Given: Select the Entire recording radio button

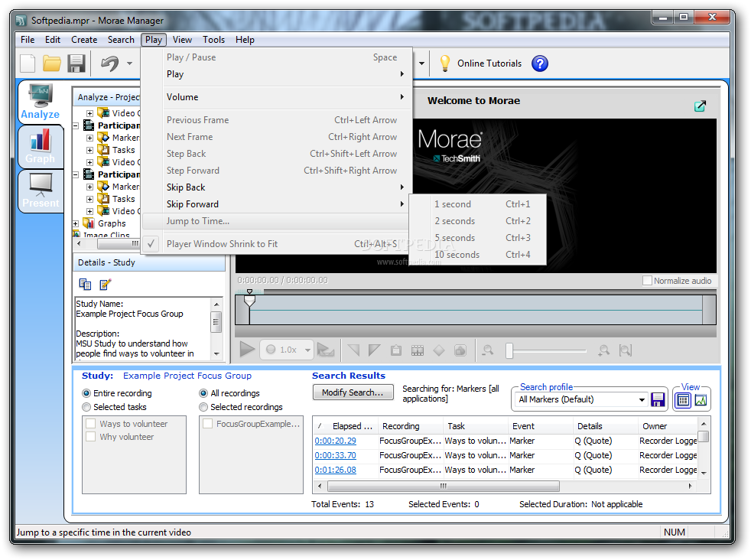Looking at the screenshot, I should (86, 393).
